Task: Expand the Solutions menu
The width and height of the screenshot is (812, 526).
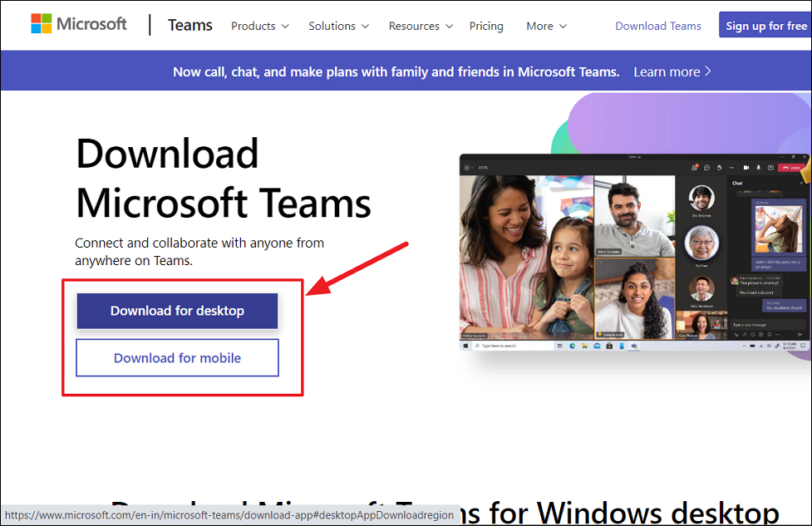Action: click(338, 26)
